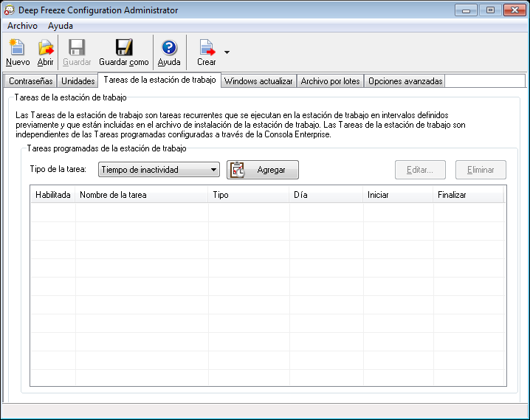Open Ayuda help icon in toolbar

[169, 48]
